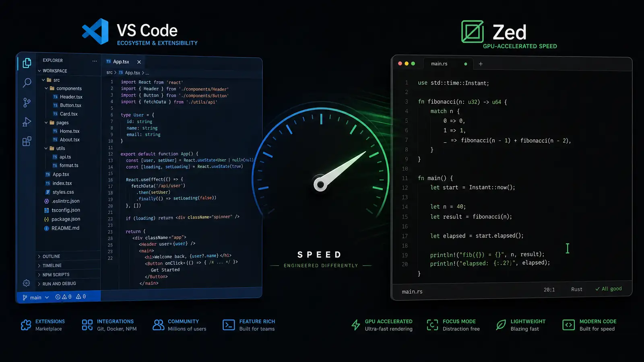The height and width of the screenshot is (362, 644).
Task: Open the Search view in activity bar
Action: (x=27, y=83)
